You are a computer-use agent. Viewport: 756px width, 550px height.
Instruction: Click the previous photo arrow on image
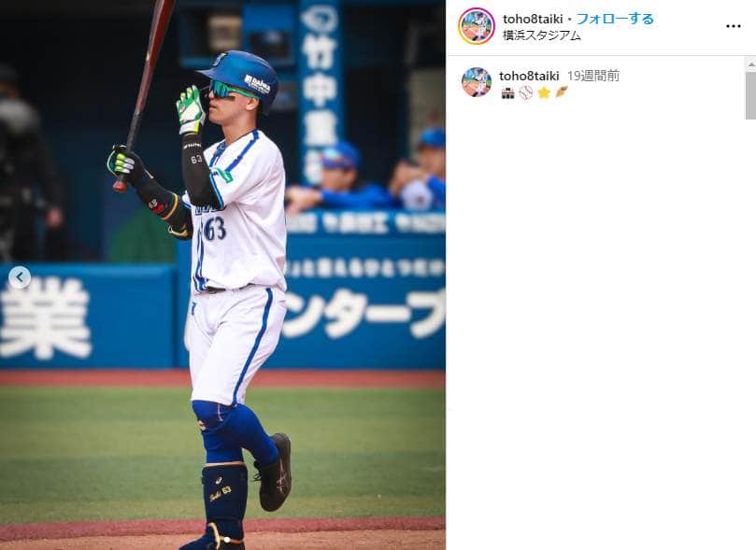click(20, 277)
